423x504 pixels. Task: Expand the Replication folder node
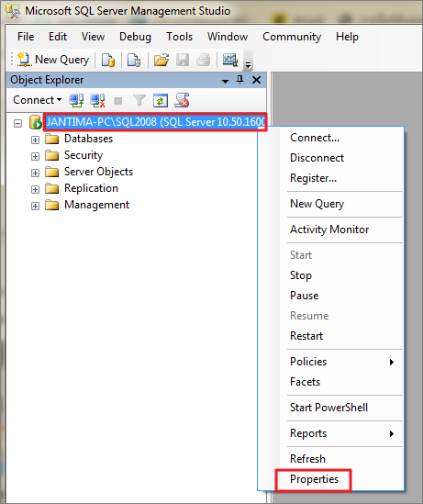(36, 190)
